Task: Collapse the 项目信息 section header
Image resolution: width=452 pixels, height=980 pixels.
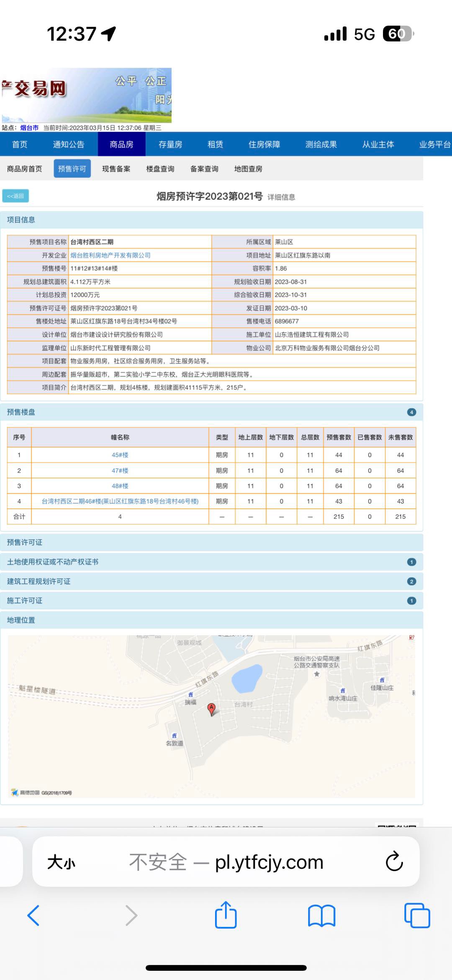Action: point(212,220)
